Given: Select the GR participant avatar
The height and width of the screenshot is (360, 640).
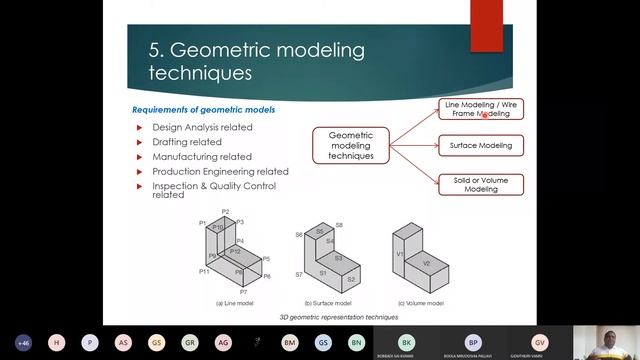Looking at the screenshot, I should pyautogui.click(x=190, y=343).
